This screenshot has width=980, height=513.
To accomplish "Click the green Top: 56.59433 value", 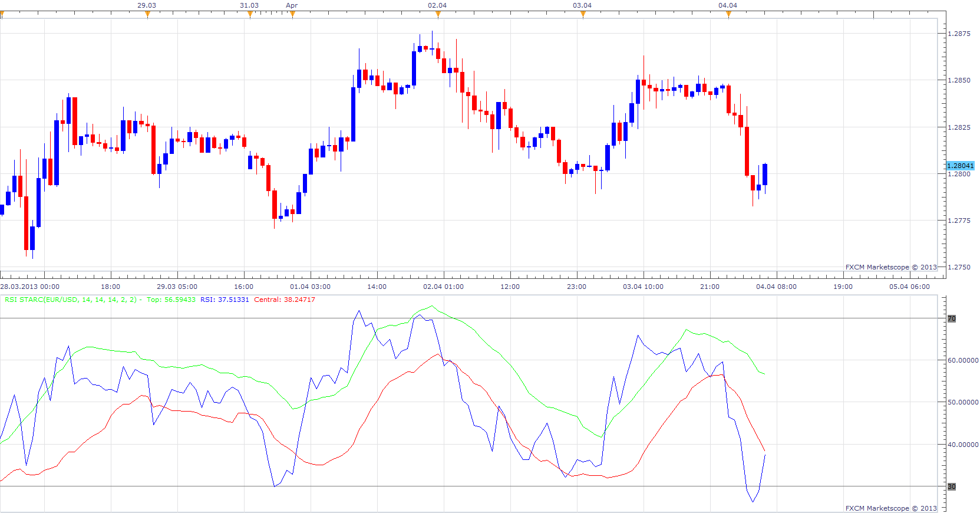I will (171, 300).
